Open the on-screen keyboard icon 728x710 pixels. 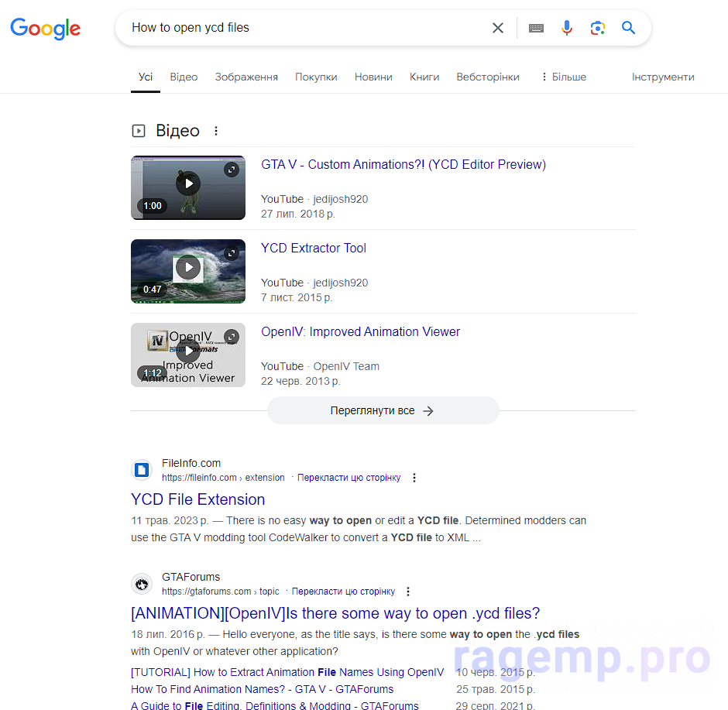[x=536, y=29]
